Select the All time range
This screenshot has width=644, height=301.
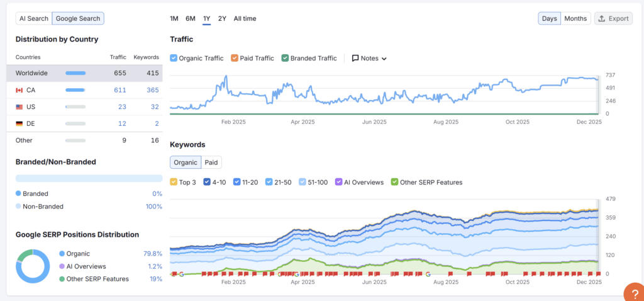[245, 18]
